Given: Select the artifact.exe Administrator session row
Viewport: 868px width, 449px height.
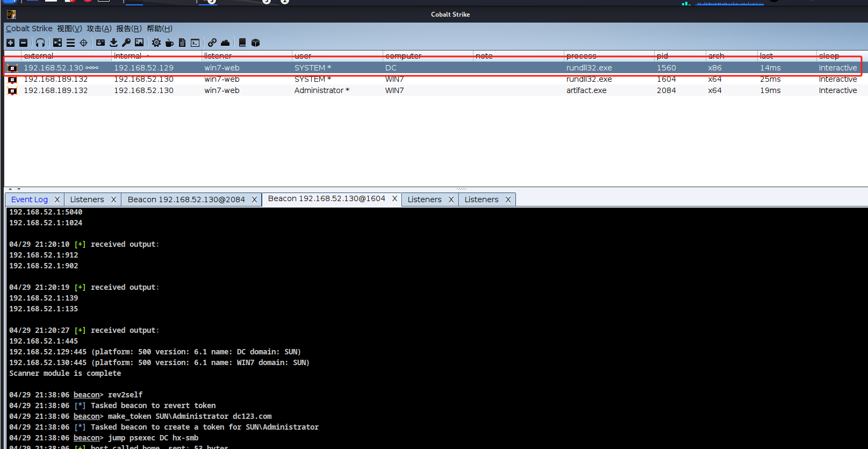Looking at the screenshot, I should (x=435, y=90).
